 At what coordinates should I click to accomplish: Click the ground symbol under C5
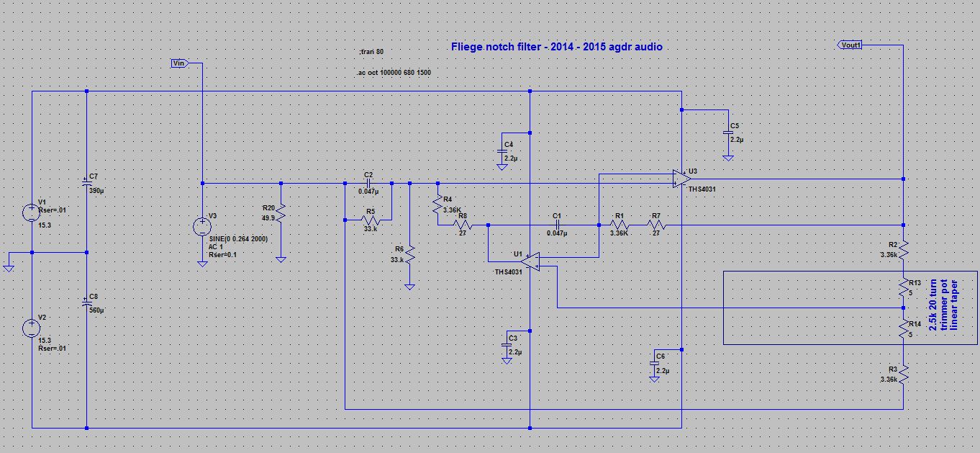[727, 157]
